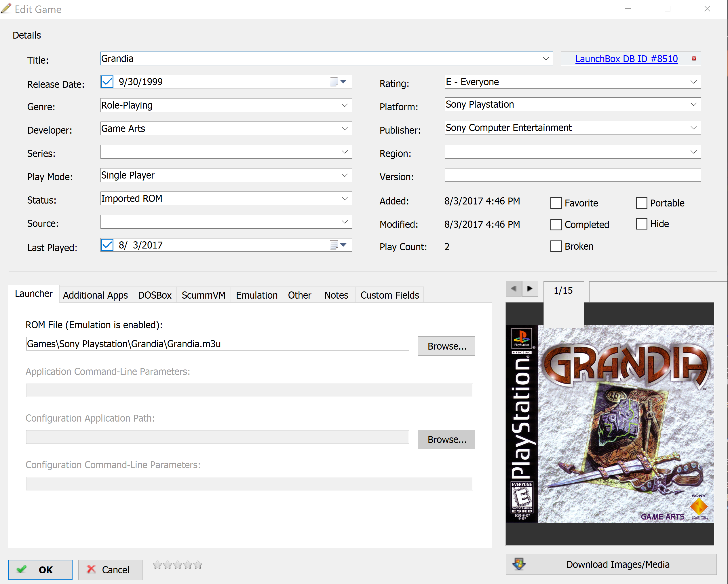Expand the Play Mode dropdown
728x584 pixels.
tap(344, 175)
